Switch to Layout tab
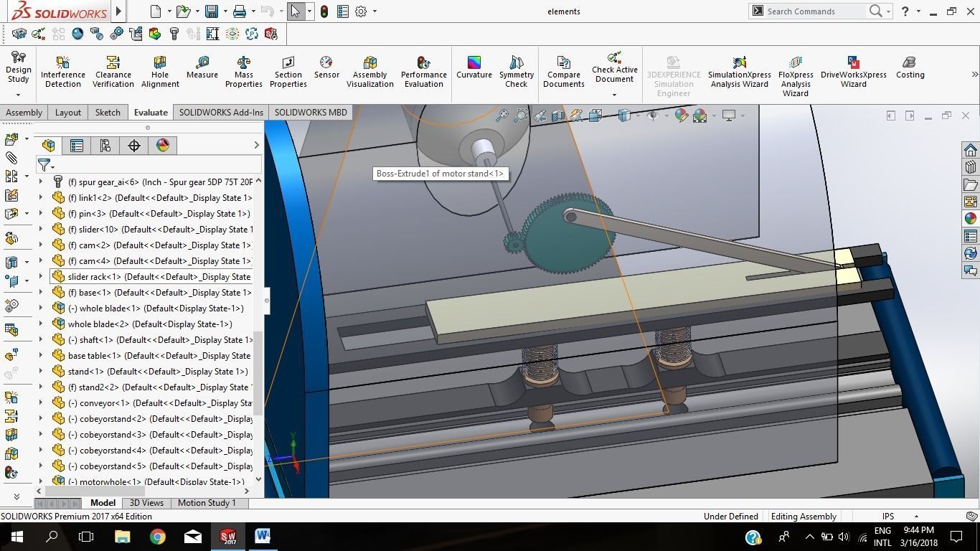 coord(68,113)
